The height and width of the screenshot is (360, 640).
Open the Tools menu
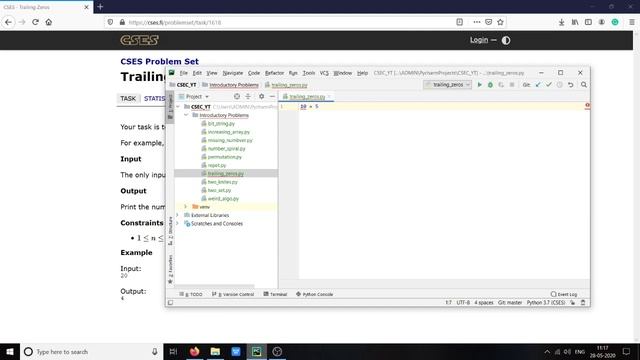coord(309,73)
